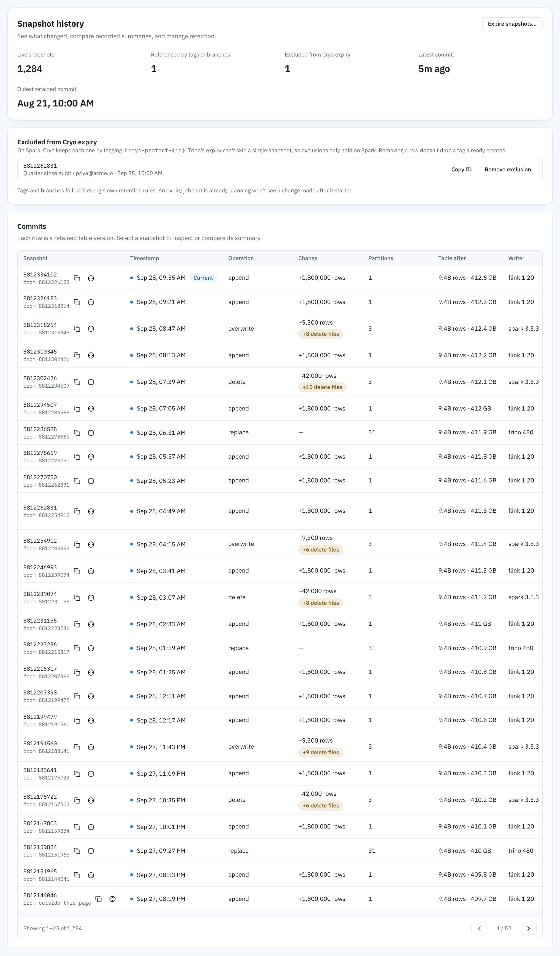560x956 pixels.
Task: Click crosshair icon on row 8812239074
Action: point(91,598)
